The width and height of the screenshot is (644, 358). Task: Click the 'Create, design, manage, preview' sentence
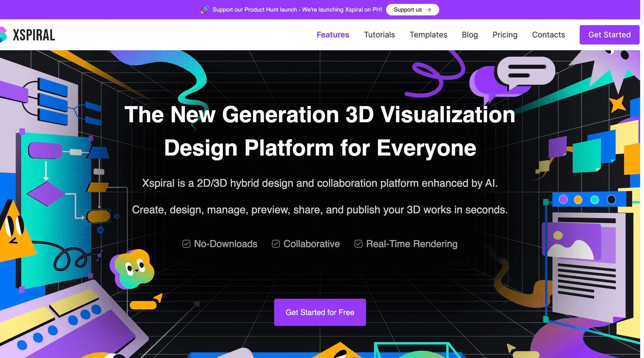320,210
